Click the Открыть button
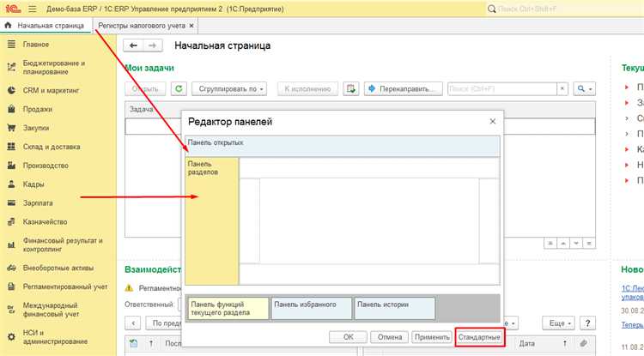The height and width of the screenshot is (356, 644). pyautogui.click(x=145, y=88)
